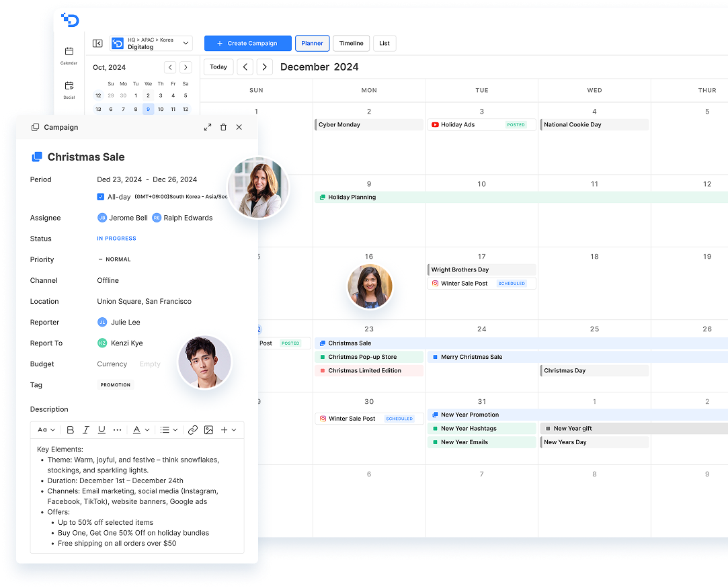Open the text color dropdown in the editor
The height and width of the screenshot is (588, 728).
tap(140, 430)
